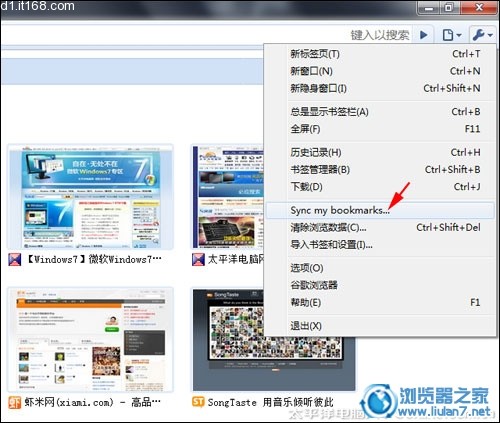Click the orange 虾米网 favicon
The image size is (500, 423).
(x=14, y=402)
